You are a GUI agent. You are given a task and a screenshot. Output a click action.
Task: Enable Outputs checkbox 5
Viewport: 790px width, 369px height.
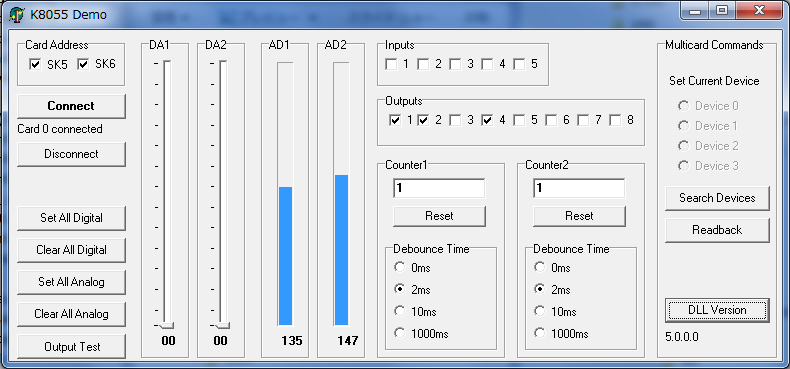[519, 120]
